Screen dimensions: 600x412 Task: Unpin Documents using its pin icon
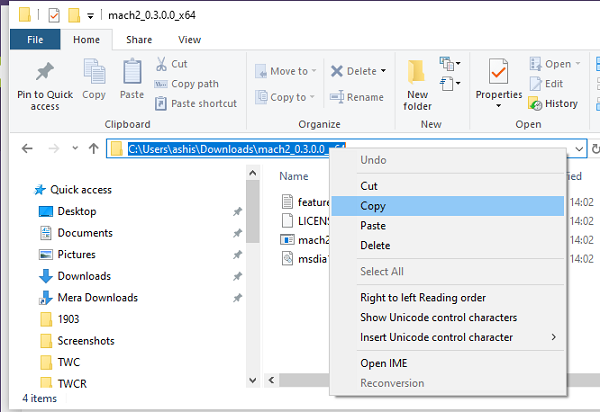[238, 233]
